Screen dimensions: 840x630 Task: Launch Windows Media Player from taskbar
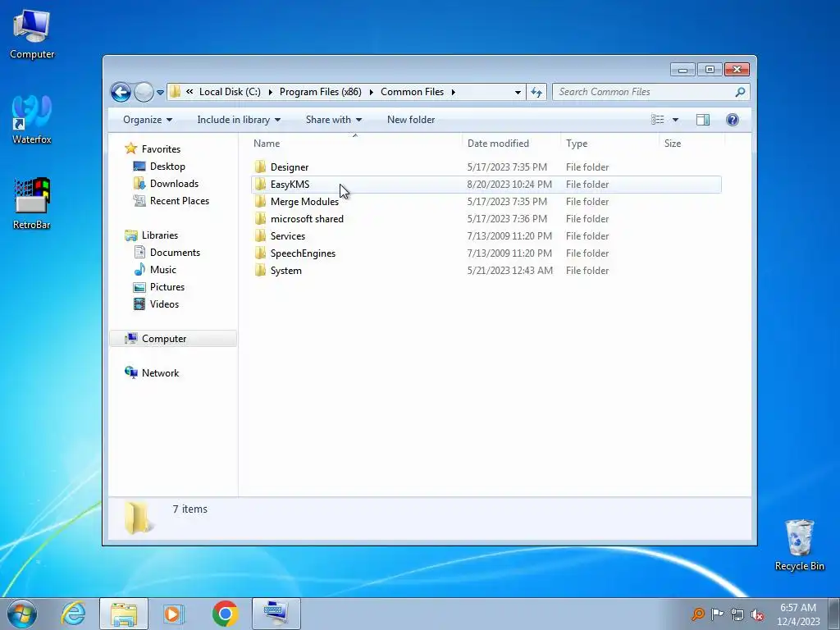point(174,614)
